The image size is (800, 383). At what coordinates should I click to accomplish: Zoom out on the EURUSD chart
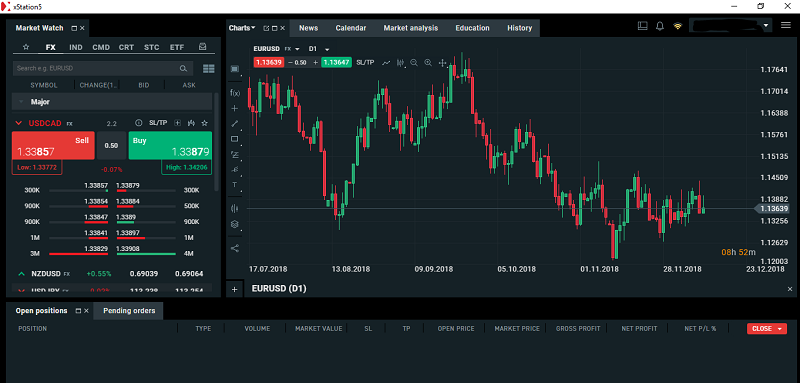coord(414,63)
